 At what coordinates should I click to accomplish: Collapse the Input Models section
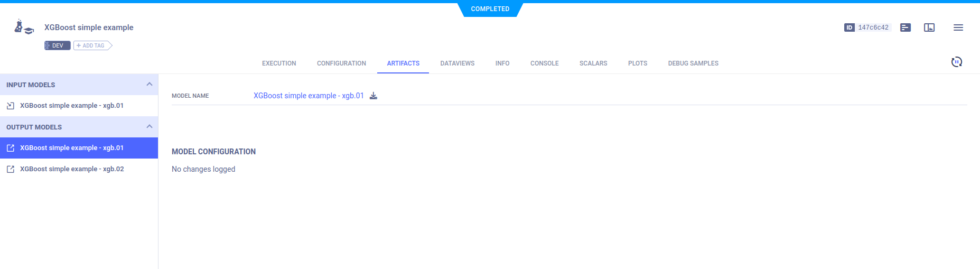149,85
